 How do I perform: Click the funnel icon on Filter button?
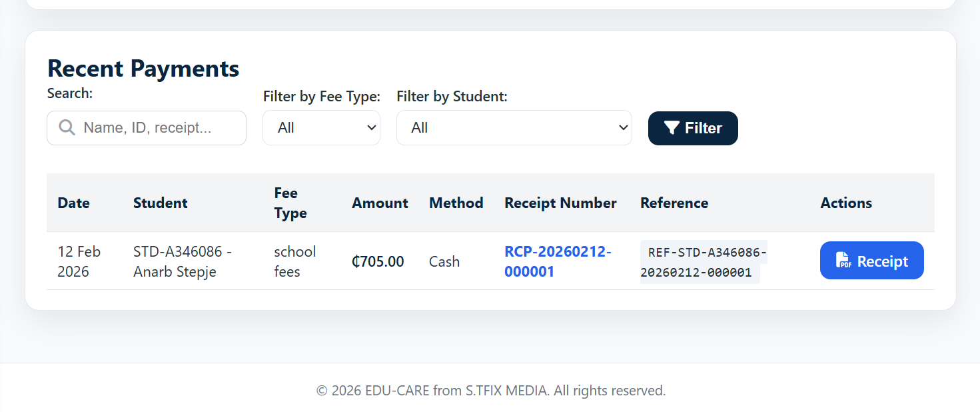click(672, 128)
